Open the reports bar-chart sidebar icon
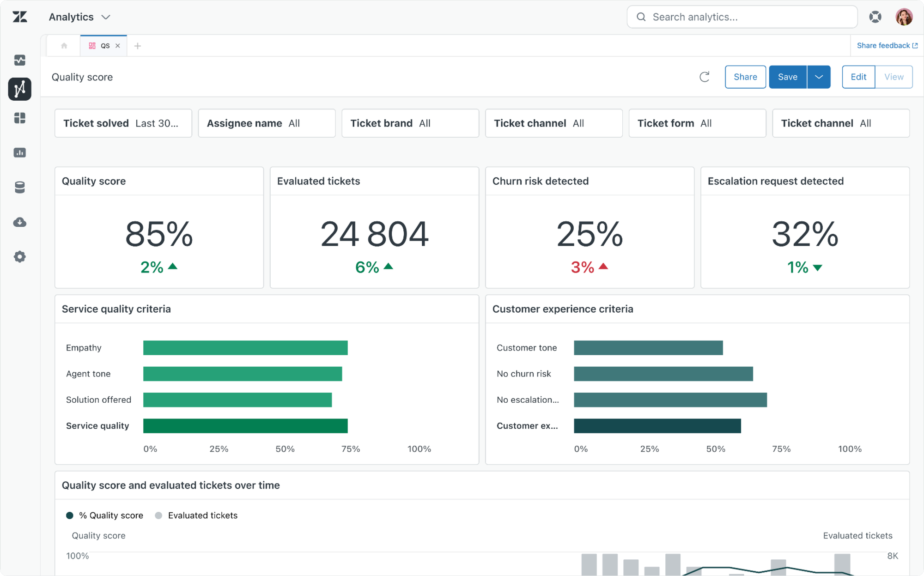 [x=20, y=152]
